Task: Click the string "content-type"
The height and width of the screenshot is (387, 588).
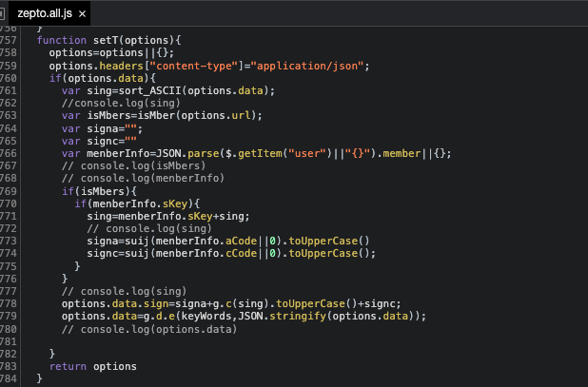Action: 194,66
